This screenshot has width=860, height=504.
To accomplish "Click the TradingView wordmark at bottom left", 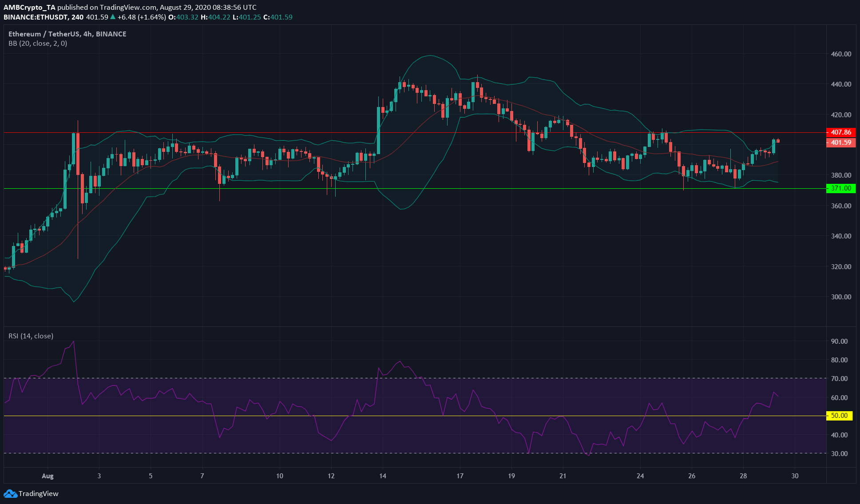I will click(39, 493).
